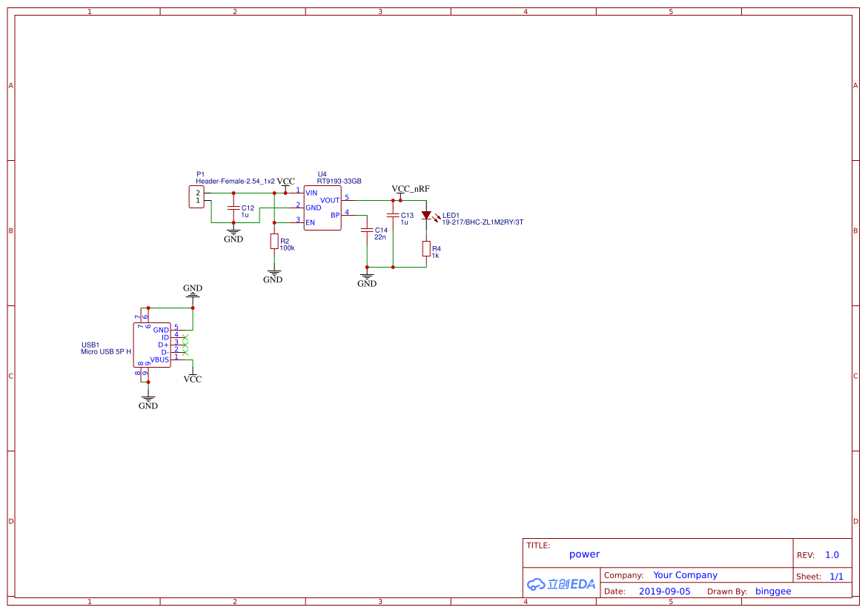Select the title text "power"
Image resolution: width=868 pixels, height=613 pixels.
click(x=584, y=554)
